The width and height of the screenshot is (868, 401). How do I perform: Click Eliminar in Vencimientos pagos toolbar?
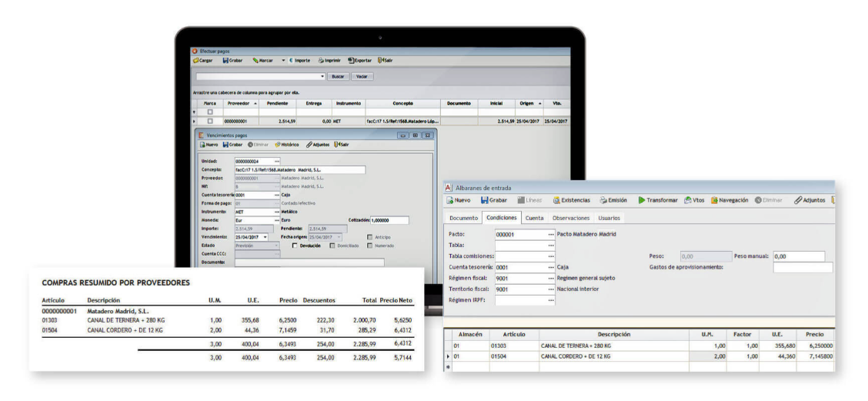[258, 145]
